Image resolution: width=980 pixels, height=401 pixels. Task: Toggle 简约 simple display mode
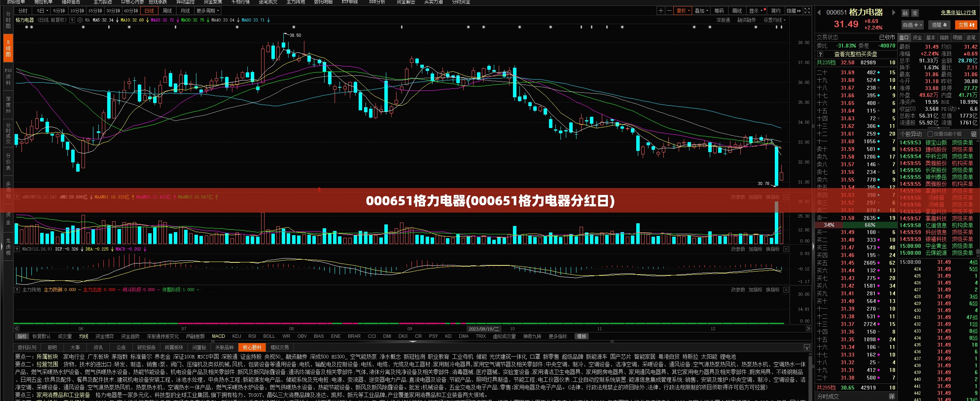776,11
